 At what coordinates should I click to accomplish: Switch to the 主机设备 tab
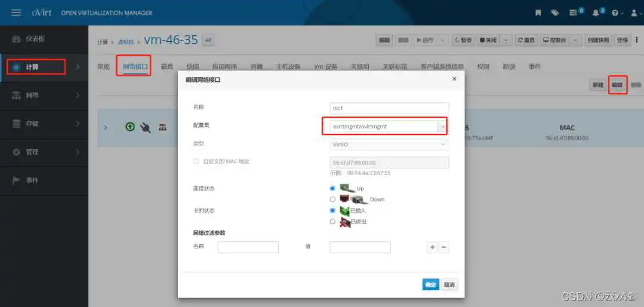(x=288, y=66)
